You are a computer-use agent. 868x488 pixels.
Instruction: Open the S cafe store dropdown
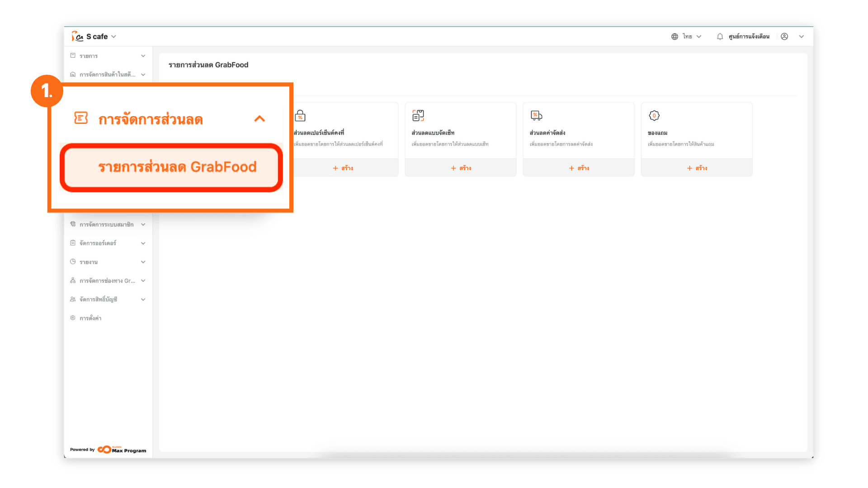113,37
